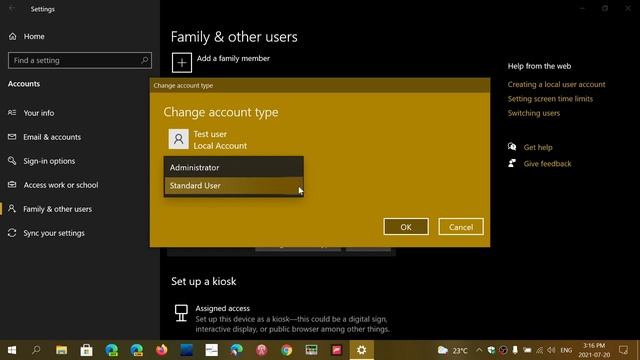Open the taskbar clock and date

tap(594, 350)
